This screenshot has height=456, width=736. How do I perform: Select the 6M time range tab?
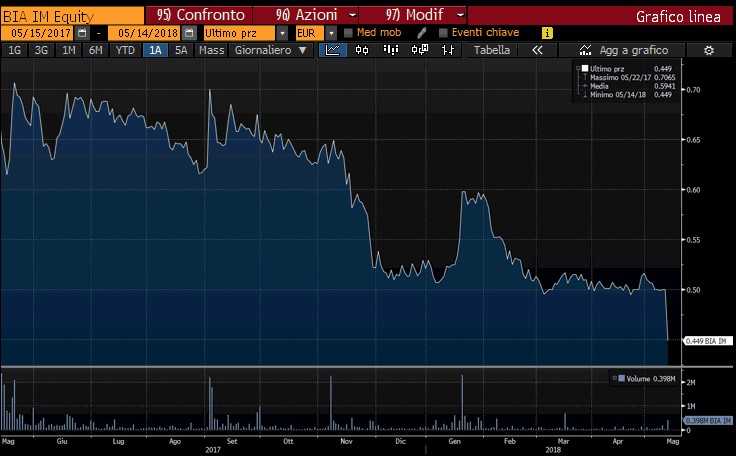[96, 50]
